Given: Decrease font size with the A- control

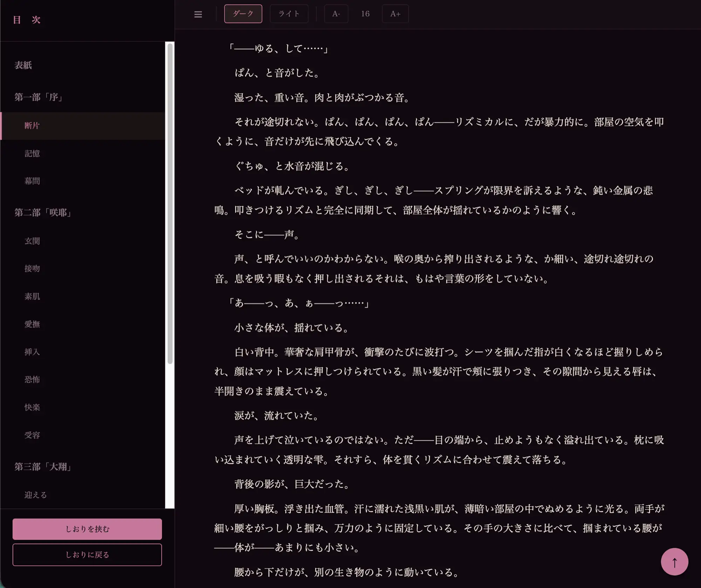Looking at the screenshot, I should 336,14.
